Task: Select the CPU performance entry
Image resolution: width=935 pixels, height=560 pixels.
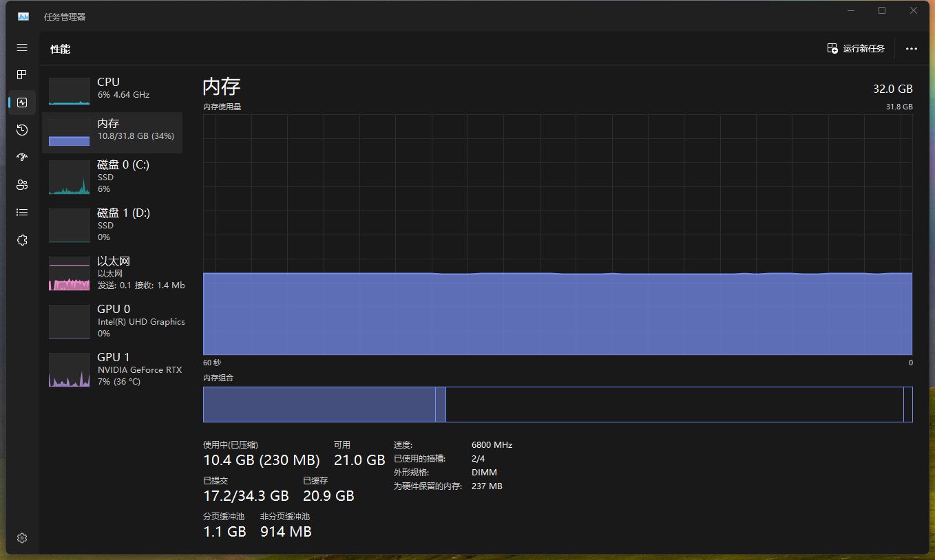Action: point(112,91)
